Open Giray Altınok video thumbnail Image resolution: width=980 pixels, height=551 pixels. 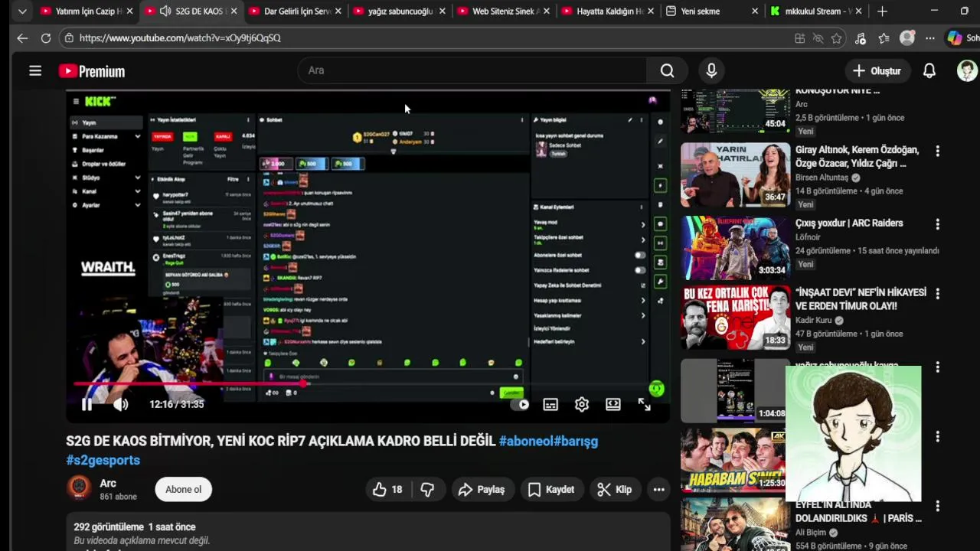pos(735,175)
